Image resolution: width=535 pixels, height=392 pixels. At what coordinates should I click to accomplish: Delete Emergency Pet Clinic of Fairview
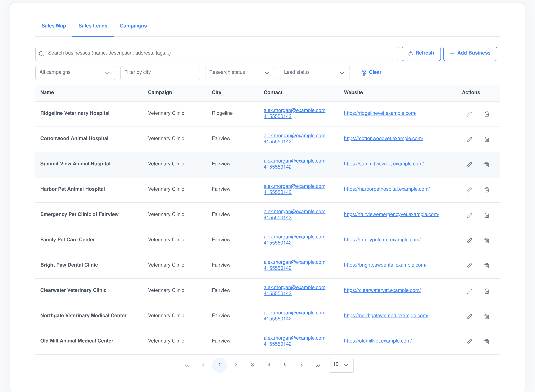[486, 215]
